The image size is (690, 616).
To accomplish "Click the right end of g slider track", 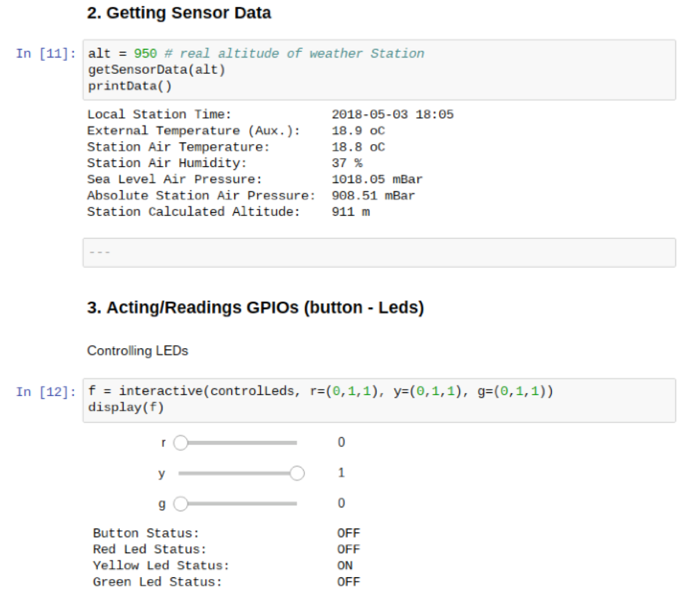I will click(x=295, y=504).
